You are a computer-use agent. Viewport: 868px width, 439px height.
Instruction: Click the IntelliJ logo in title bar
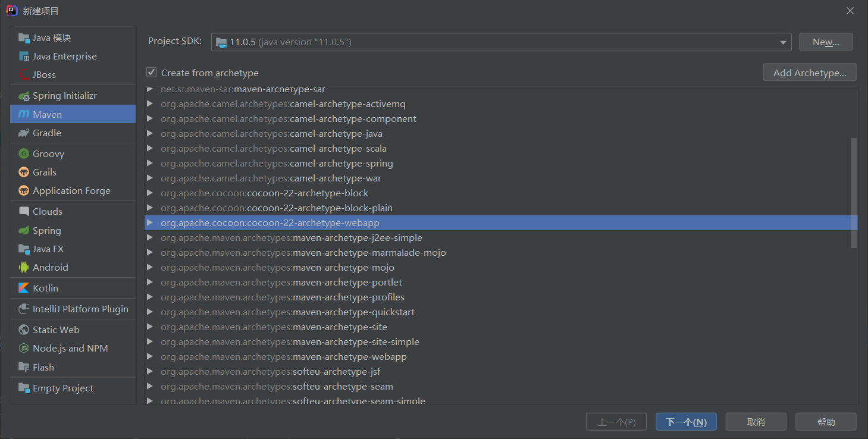click(12, 11)
